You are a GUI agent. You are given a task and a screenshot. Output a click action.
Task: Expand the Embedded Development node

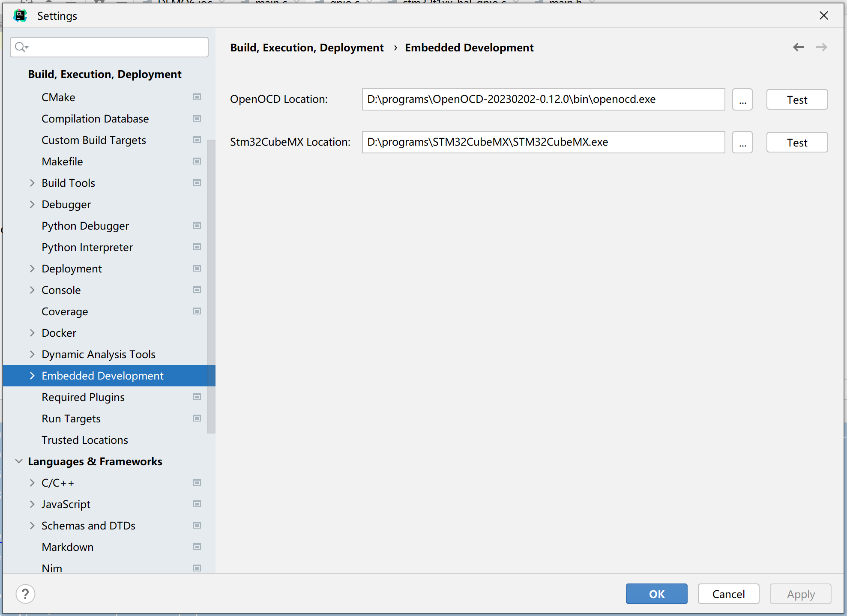click(x=32, y=376)
